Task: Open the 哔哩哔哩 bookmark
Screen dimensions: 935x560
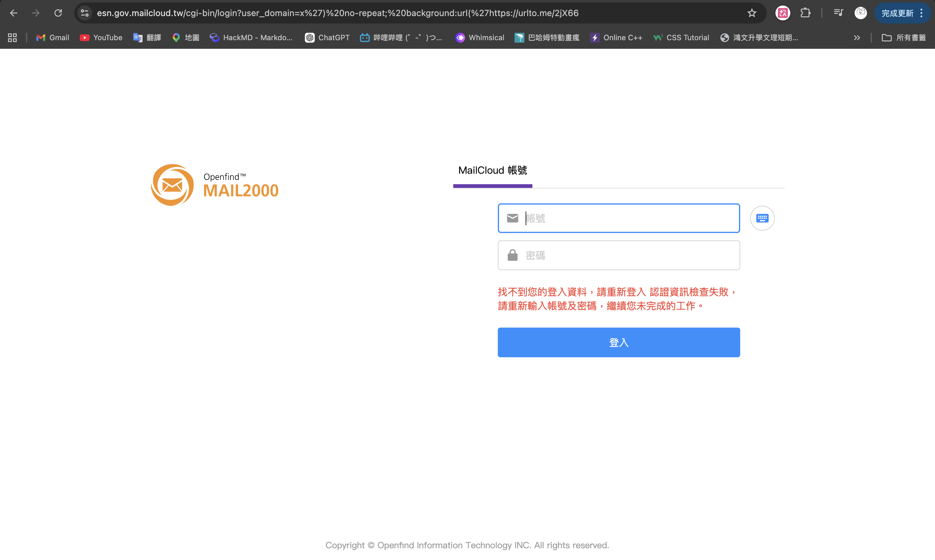Action: coord(401,38)
